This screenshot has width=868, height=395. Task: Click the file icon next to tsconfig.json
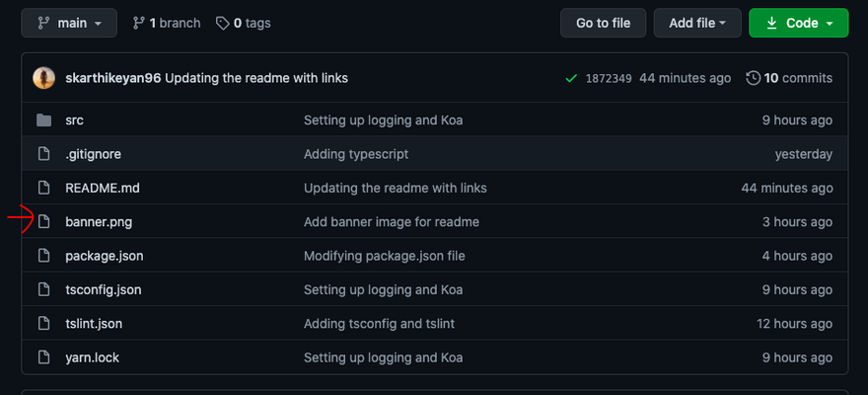[x=43, y=289]
